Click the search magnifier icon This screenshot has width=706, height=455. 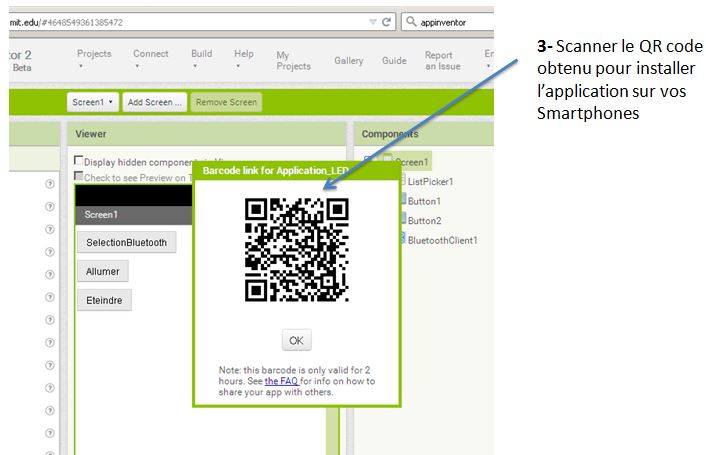(x=411, y=21)
